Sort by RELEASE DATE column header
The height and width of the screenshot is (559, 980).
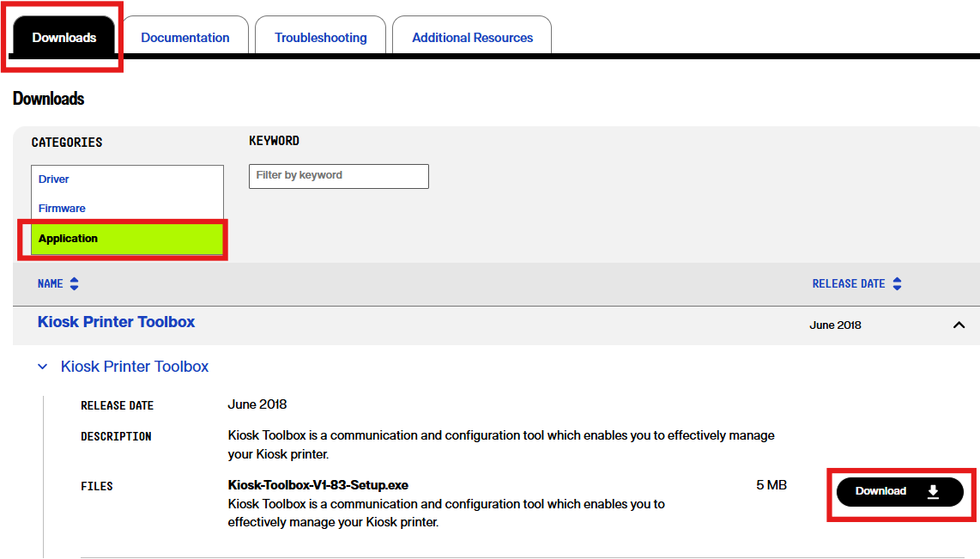click(x=848, y=284)
